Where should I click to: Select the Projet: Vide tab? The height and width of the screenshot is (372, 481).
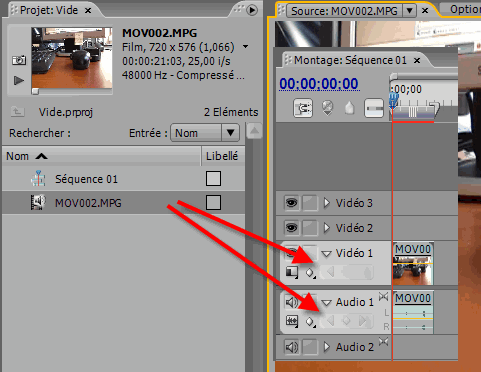(x=49, y=10)
